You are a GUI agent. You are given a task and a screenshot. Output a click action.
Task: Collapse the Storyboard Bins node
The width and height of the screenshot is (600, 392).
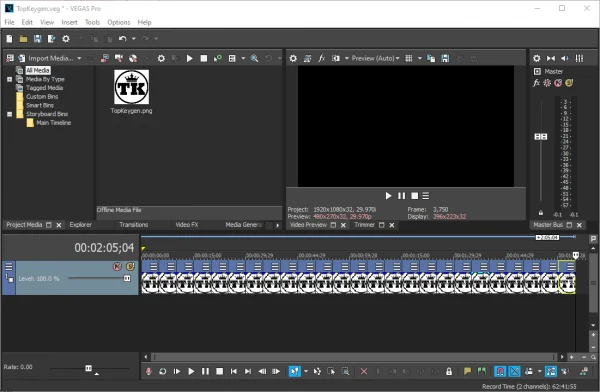click(x=10, y=114)
